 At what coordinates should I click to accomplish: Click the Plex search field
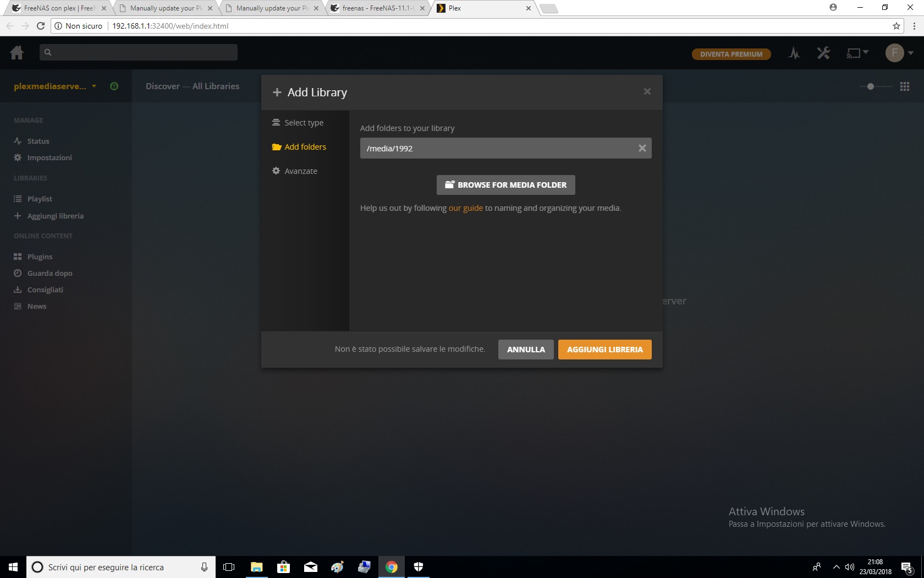(139, 52)
